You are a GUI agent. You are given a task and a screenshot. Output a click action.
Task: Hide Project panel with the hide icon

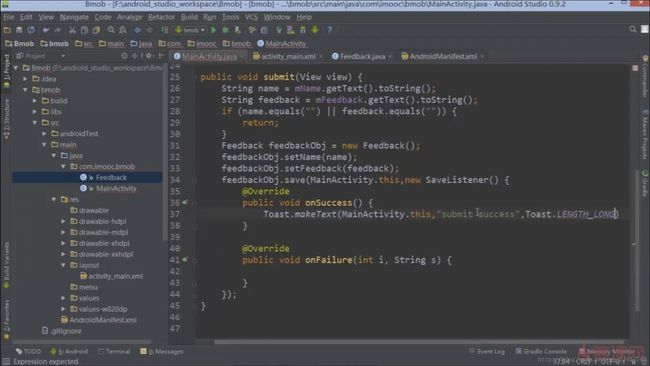pos(161,56)
